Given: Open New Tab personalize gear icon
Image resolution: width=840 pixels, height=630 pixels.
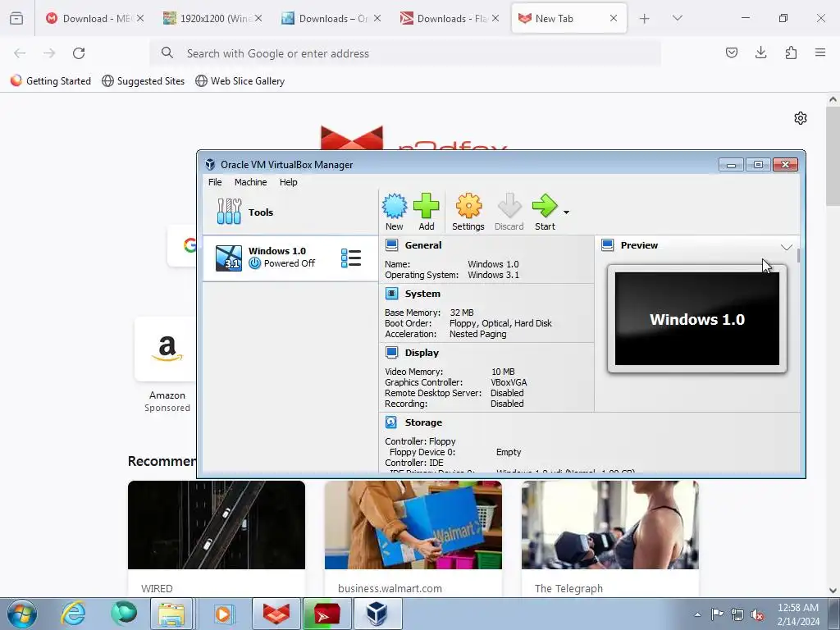Looking at the screenshot, I should [801, 118].
